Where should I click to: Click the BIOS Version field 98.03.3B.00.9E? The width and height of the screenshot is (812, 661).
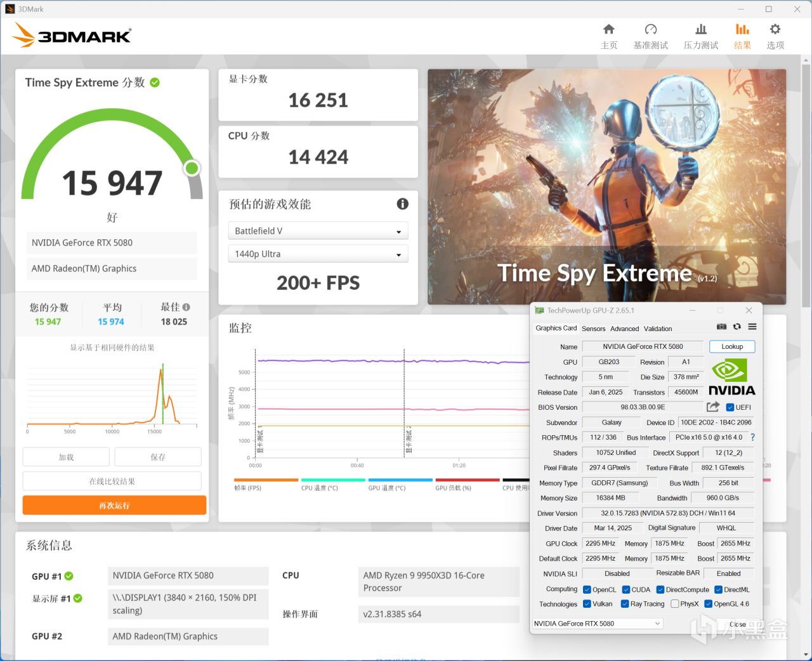pyautogui.click(x=643, y=407)
